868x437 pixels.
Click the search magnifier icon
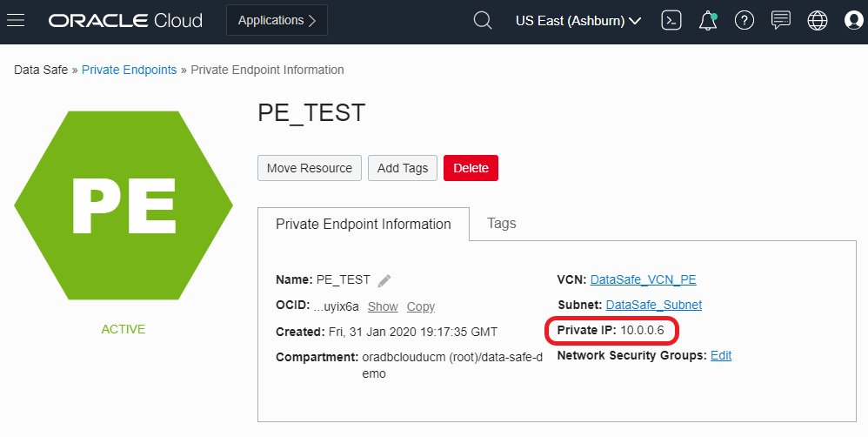pyautogui.click(x=483, y=20)
